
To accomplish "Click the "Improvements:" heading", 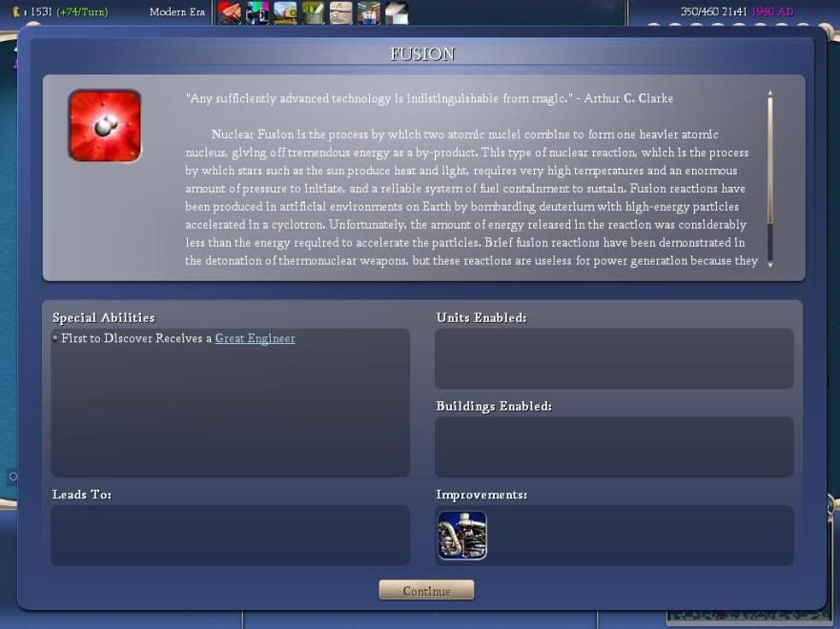I will coord(481,495).
